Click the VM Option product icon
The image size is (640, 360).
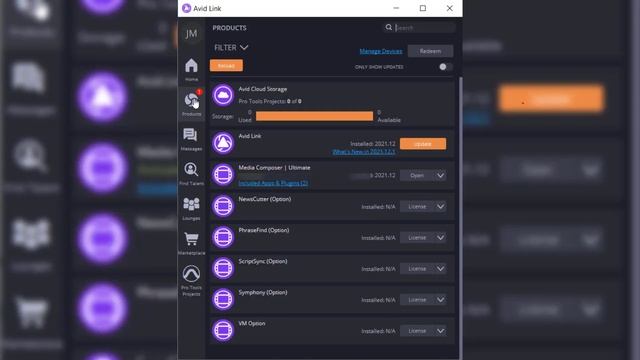[223, 330]
